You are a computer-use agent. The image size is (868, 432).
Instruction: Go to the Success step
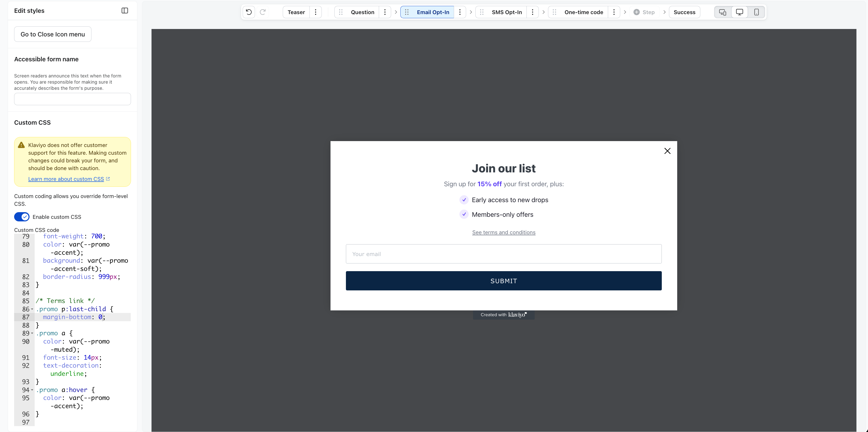684,12
